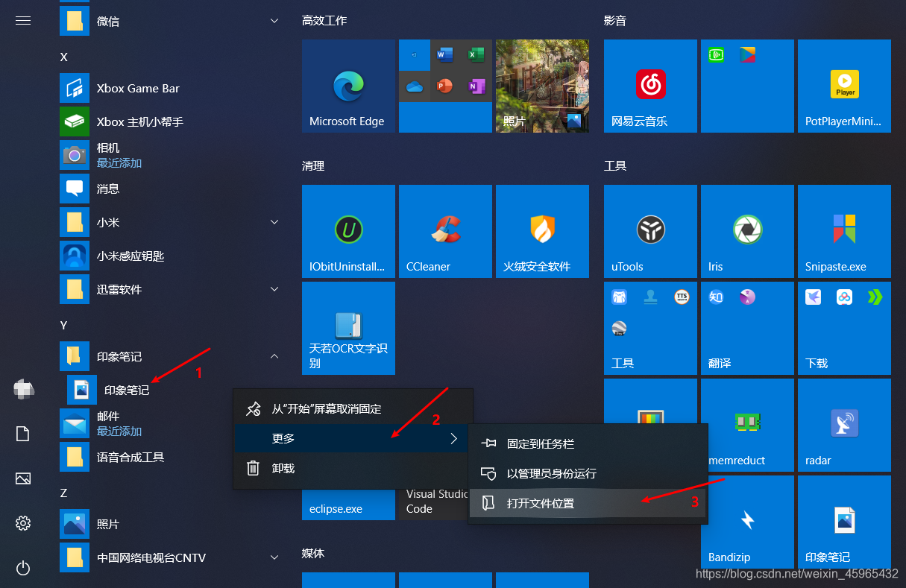The image size is (906, 588).
Task: Click letter header Y in app list
Action: pos(63,325)
